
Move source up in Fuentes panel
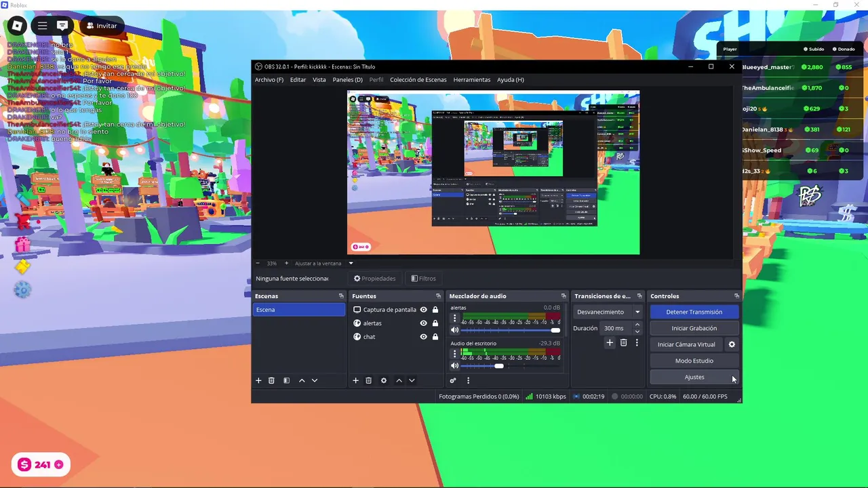(399, 381)
